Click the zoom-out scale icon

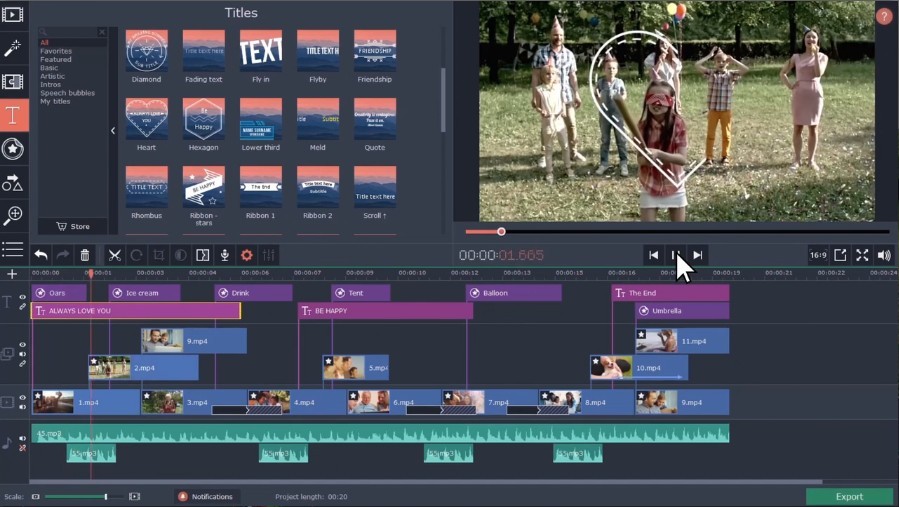coord(36,497)
